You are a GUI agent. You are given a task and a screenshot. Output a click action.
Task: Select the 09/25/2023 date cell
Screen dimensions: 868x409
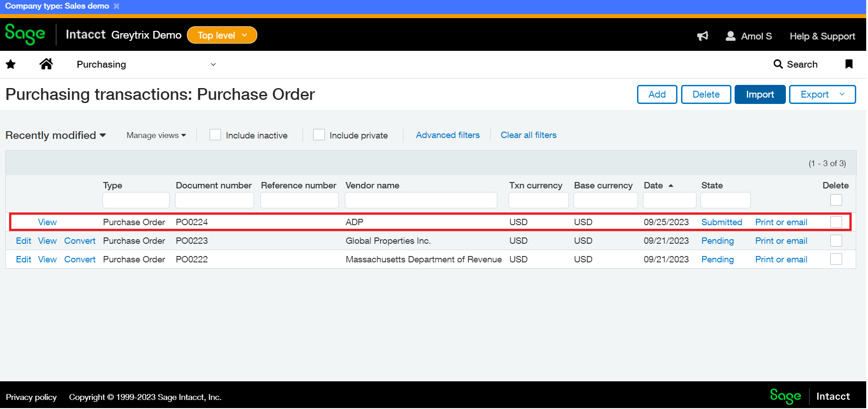pyautogui.click(x=666, y=222)
